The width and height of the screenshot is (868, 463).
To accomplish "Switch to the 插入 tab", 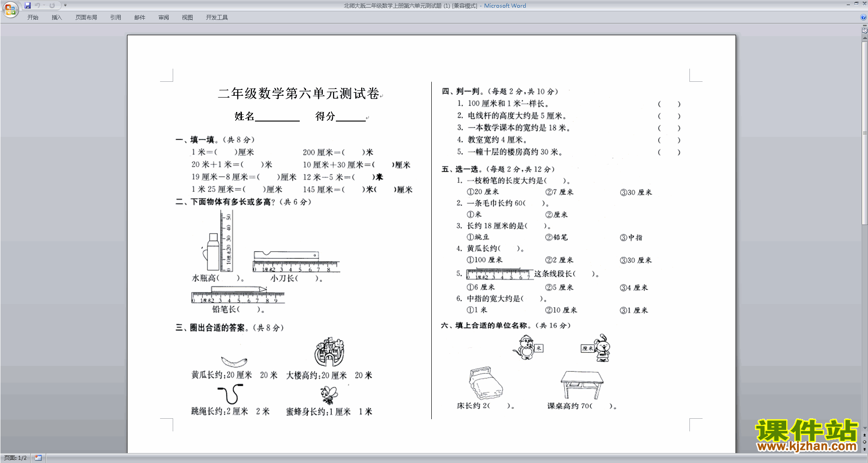I will tap(57, 18).
